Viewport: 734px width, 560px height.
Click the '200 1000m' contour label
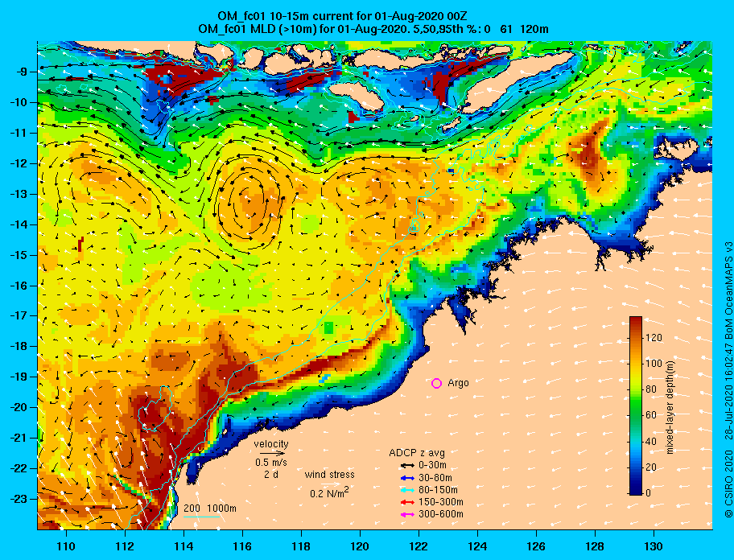pyautogui.click(x=210, y=508)
